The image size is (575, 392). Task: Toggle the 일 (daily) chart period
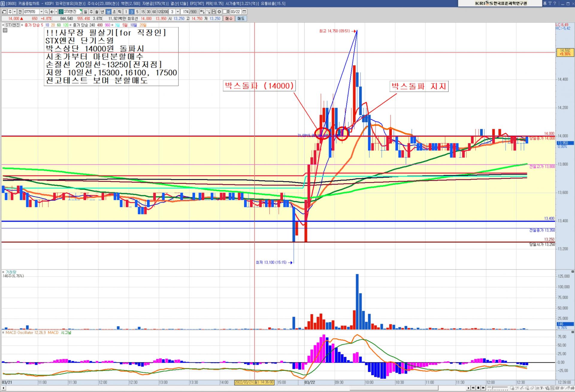pyautogui.click(x=85, y=12)
